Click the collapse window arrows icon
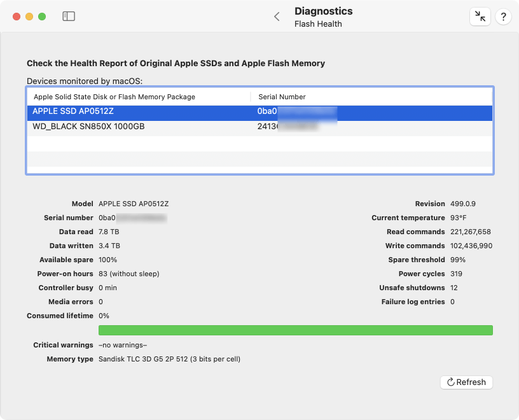Viewport: 519px width, 420px height. point(480,17)
